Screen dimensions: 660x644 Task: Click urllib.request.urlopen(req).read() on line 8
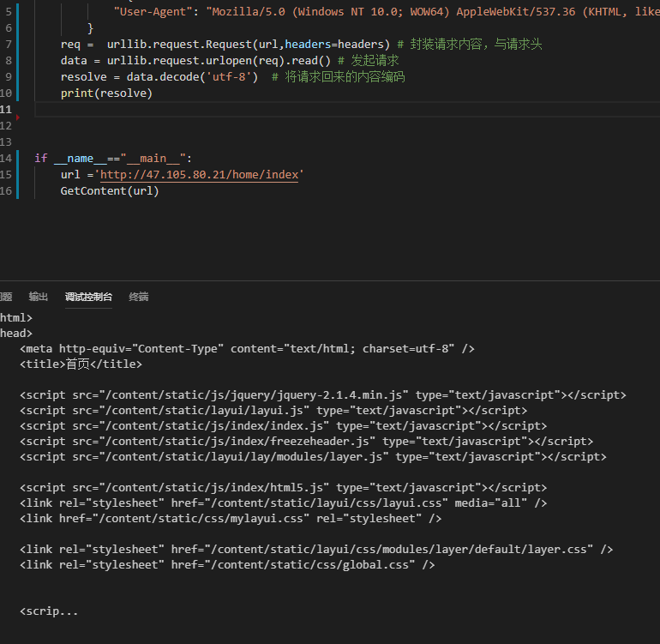(219, 61)
